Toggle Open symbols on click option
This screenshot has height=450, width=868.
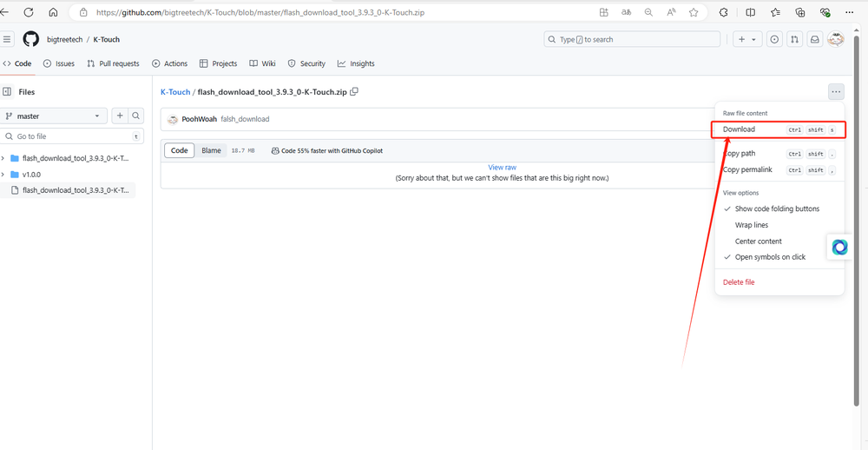(x=770, y=257)
